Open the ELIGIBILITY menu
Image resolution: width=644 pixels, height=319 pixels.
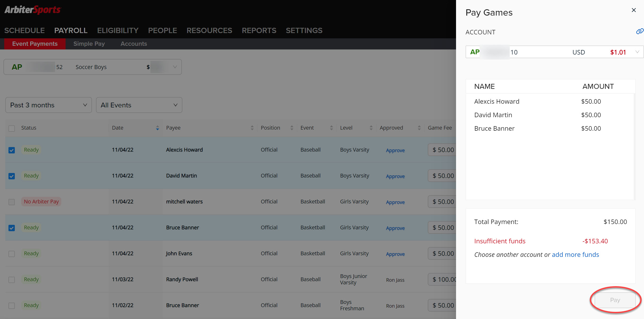coord(118,30)
